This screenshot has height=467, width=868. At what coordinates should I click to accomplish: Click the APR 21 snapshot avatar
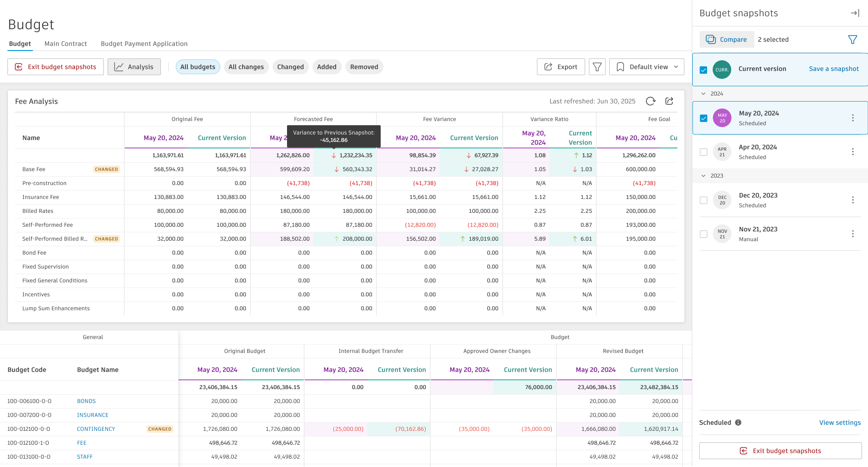(722, 152)
